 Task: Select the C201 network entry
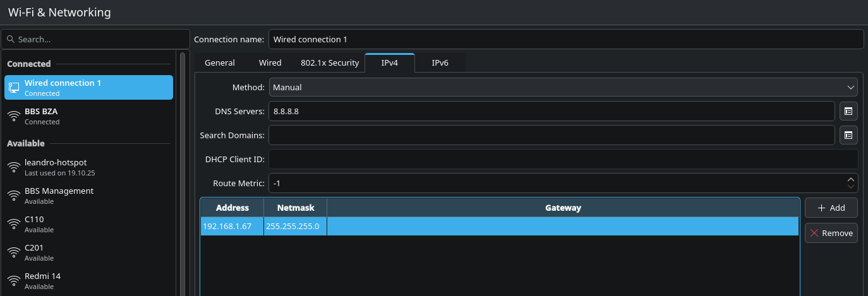tap(88, 252)
